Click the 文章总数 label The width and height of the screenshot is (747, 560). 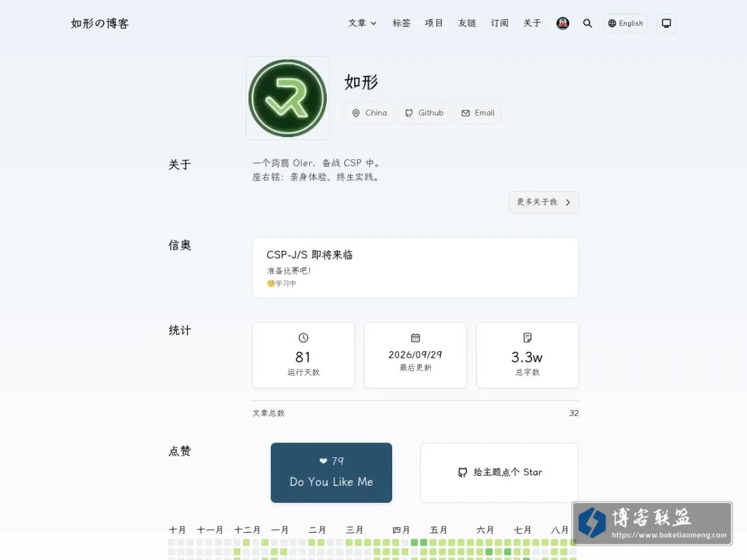coord(268,413)
